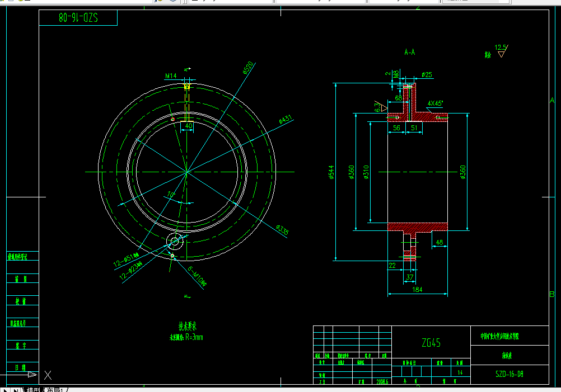Select the A-A section view title

tap(410, 52)
